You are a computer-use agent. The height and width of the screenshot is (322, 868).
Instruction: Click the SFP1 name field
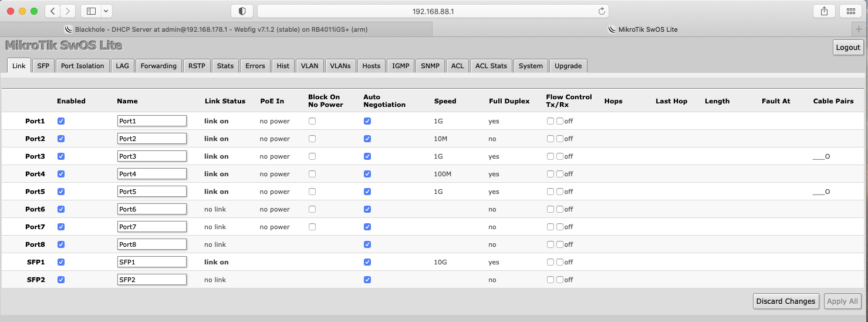pos(152,262)
